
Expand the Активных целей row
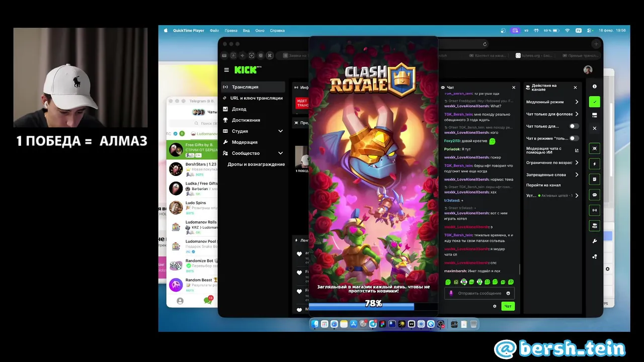(x=552, y=196)
